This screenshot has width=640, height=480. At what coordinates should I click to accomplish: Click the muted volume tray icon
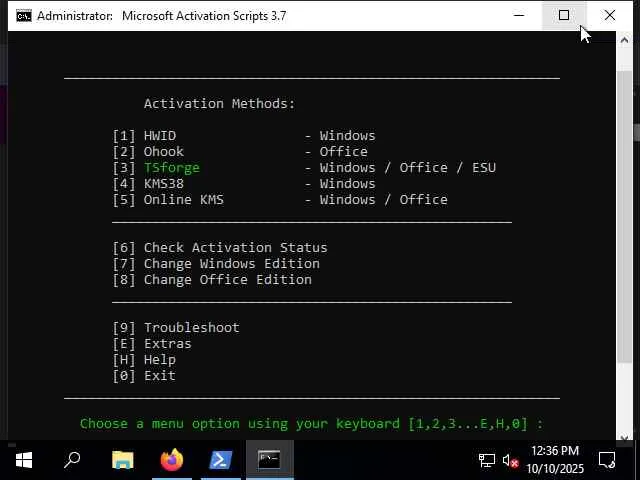(510, 461)
